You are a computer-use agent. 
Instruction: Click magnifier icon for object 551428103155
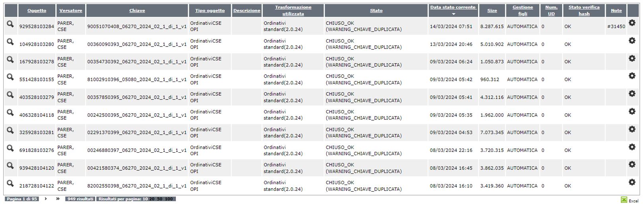[x=10, y=77]
